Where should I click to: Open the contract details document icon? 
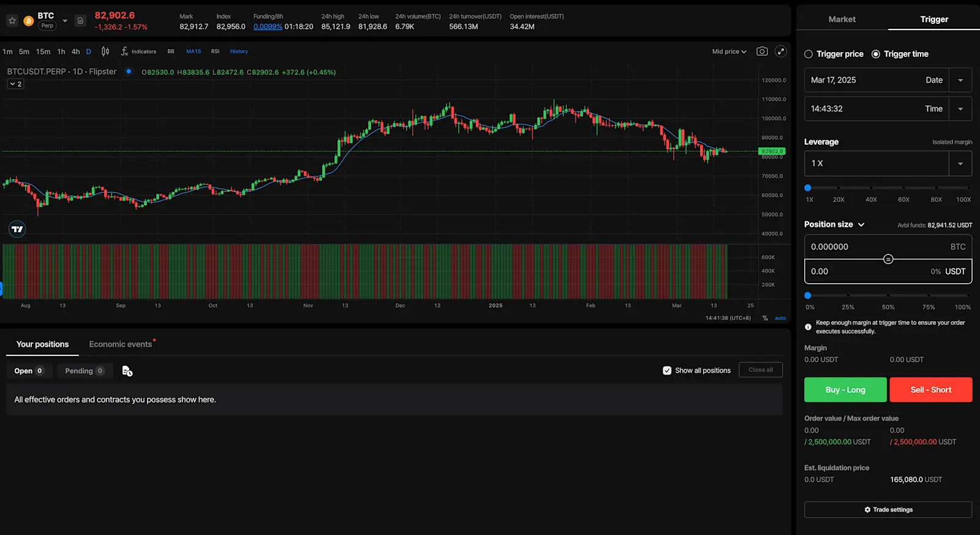click(x=80, y=21)
